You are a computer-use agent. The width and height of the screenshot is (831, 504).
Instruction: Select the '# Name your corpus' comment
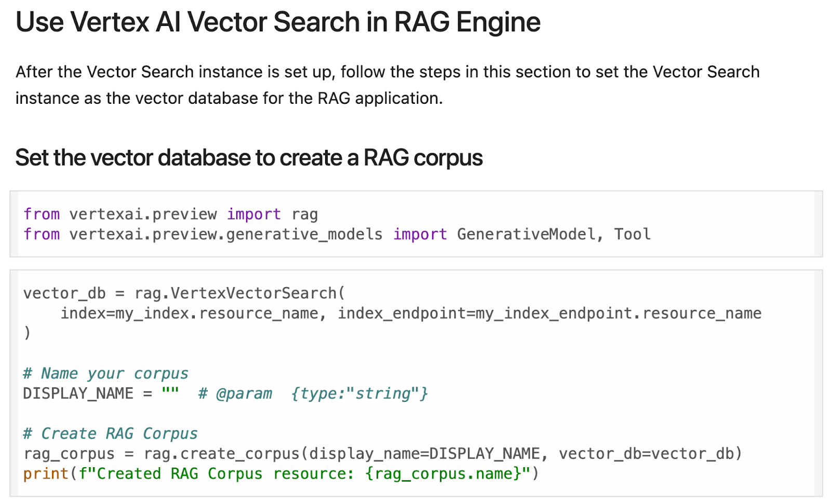(x=105, y=373)
